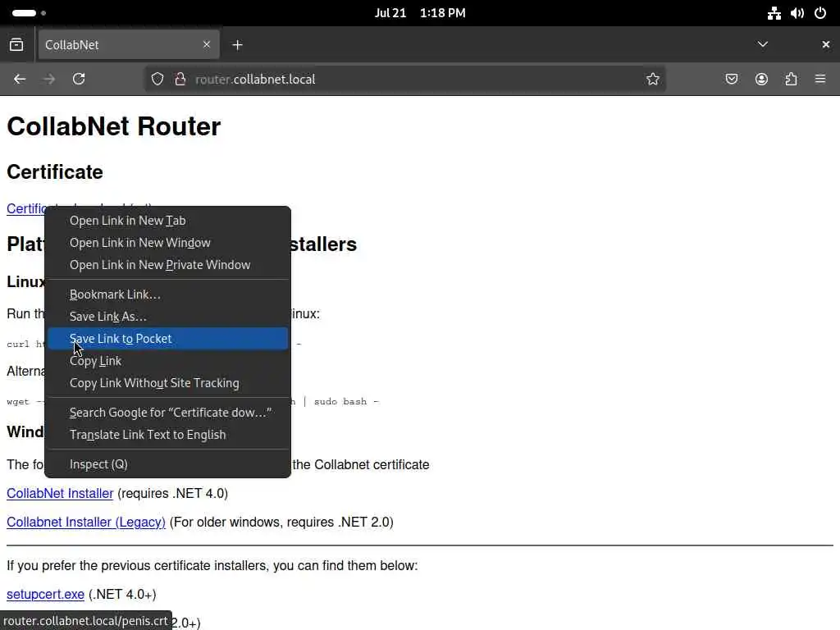Image resolution: width=840 pixels, height=630 pixels.
Task: Open the power menu icon
Action: click(x=820, y=13)
